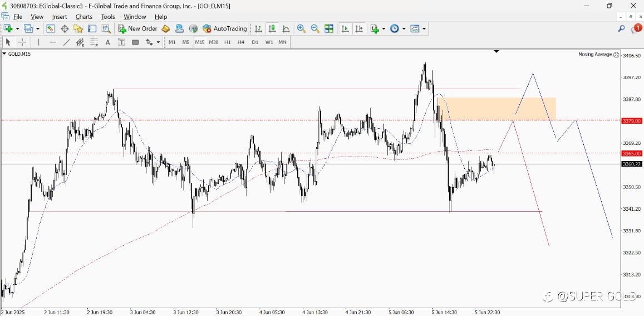Open the Insert menu
Screen dimensions: 644x316
(60, 17)
